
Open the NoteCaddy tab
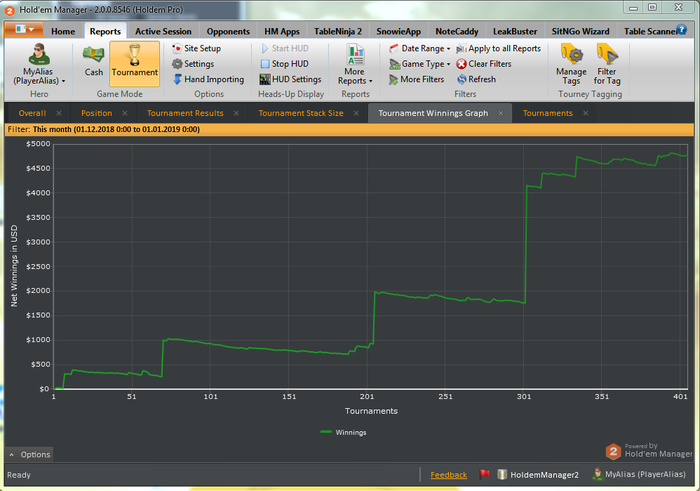tap(457, 31)
